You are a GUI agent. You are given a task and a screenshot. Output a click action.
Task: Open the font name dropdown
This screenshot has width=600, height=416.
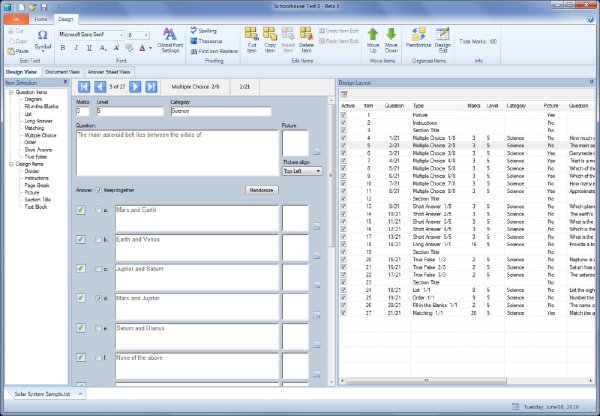[121, 35]
